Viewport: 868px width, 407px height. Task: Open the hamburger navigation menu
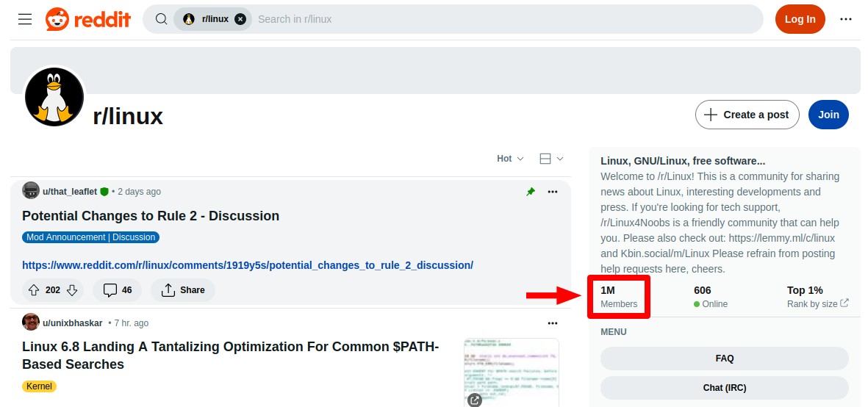tap(25, 19)
